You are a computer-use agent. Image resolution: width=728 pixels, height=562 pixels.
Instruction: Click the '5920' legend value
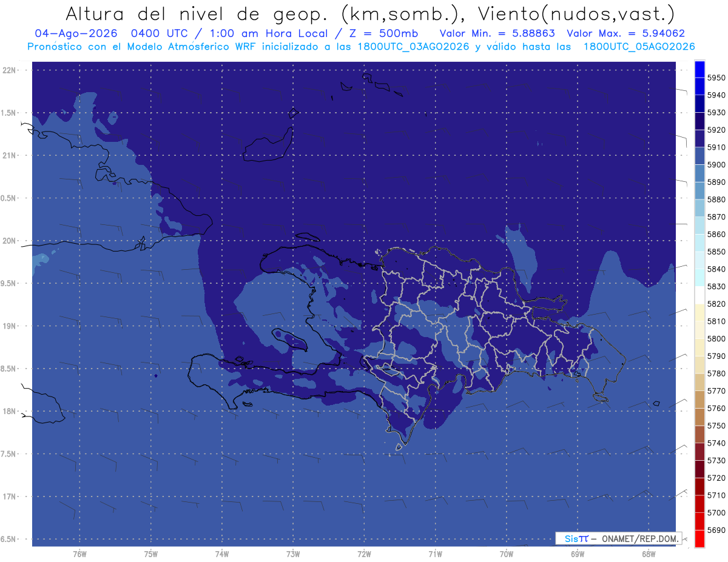(716, 130)
